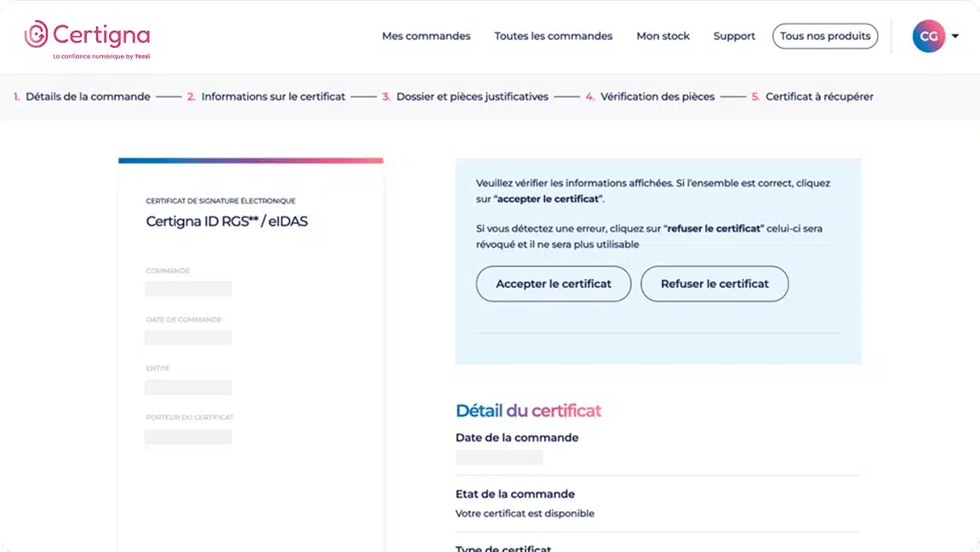Open the Support menu item
The width and height of the screenshot is (980, 552).
click(734, 37)
